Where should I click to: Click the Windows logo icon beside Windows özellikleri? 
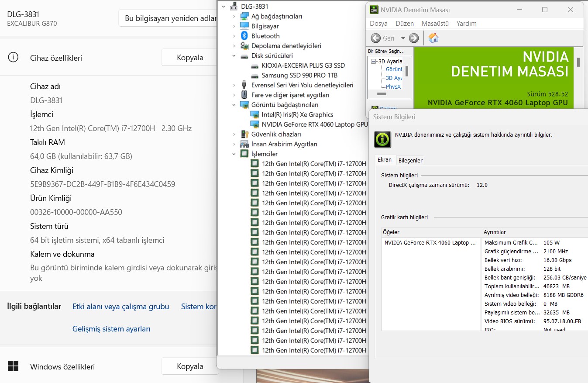click(14, 366)
